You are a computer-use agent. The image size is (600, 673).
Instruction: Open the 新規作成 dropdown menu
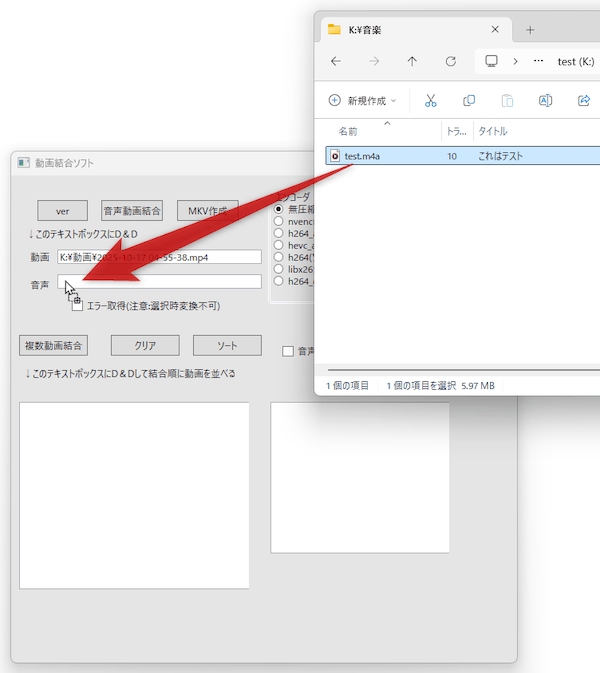click(x=362, y=100)
